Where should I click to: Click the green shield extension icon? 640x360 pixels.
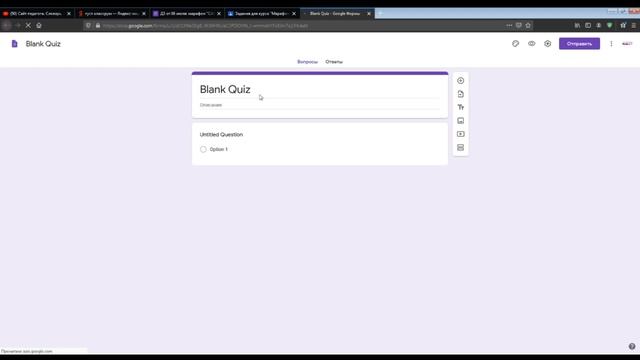609,25
